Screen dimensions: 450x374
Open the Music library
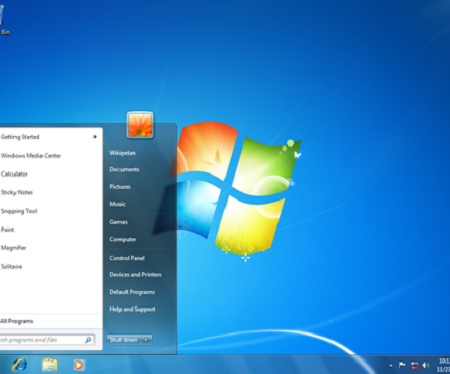tap(117, 204)
